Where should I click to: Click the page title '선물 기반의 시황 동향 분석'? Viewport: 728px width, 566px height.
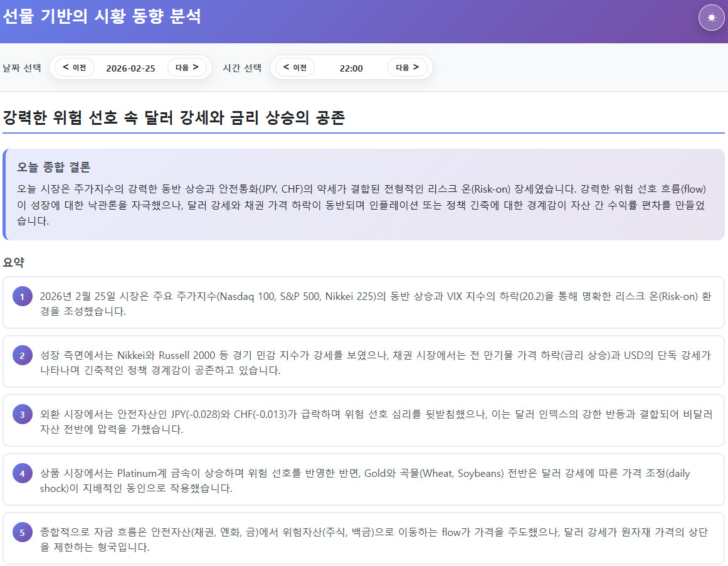point(102,16)
